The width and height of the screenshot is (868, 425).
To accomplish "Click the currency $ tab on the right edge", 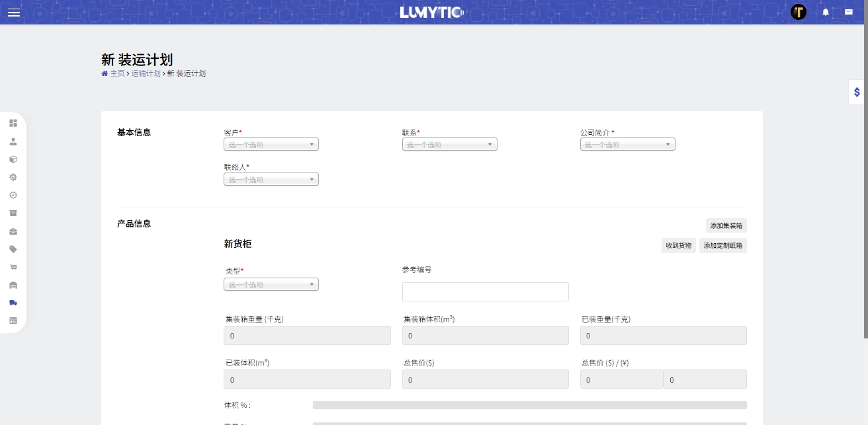I will (856, 93).
